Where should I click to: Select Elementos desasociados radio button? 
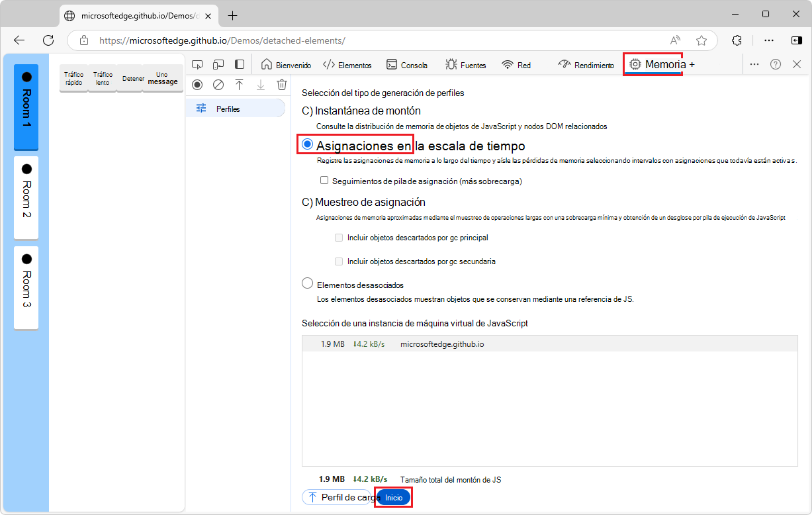tap(307, 283)
